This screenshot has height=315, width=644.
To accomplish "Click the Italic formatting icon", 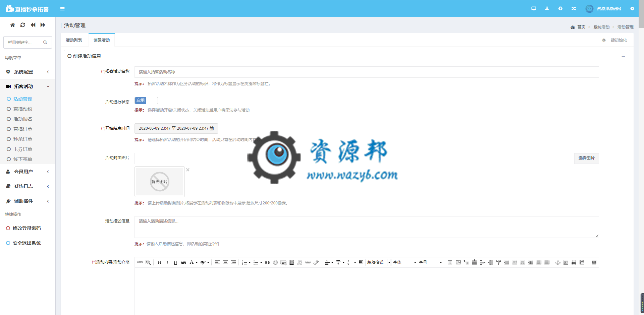I will (x=167, y=262).
